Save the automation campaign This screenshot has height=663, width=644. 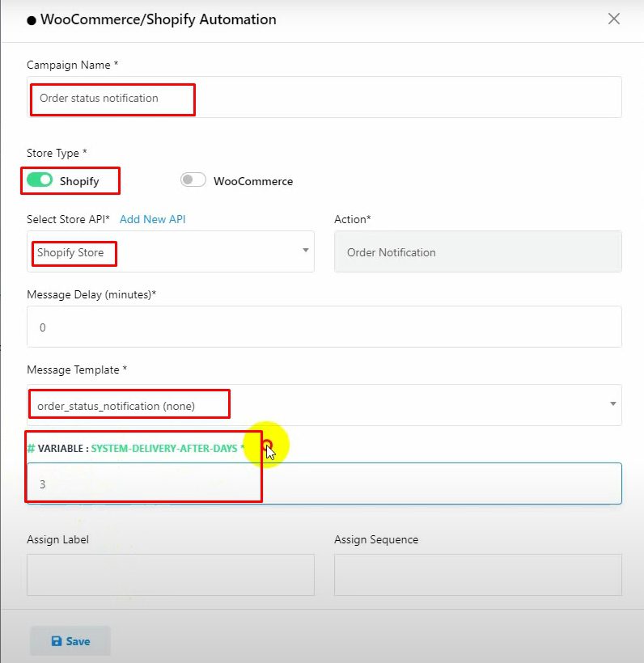(x=70, y=641)
